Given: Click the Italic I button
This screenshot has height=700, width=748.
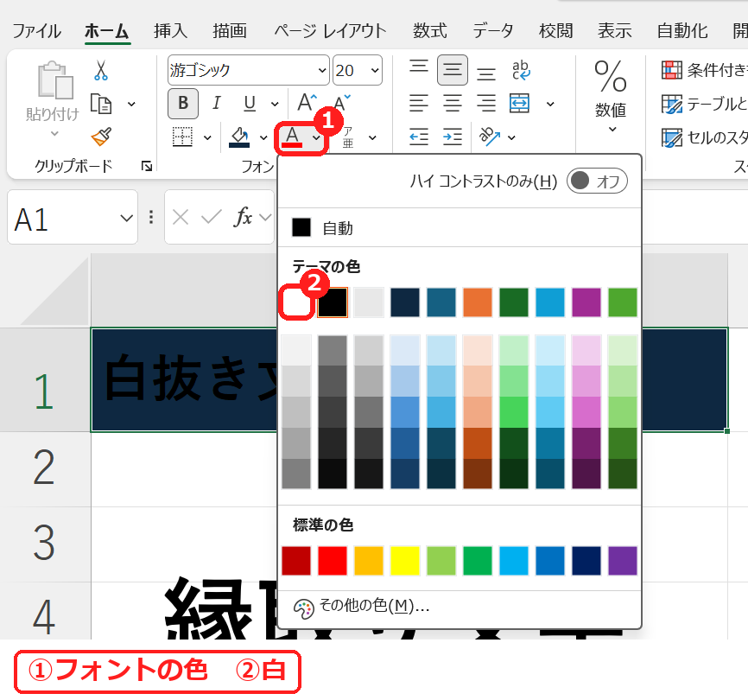Looking at the screenshot, I should (x=217, y=103).
